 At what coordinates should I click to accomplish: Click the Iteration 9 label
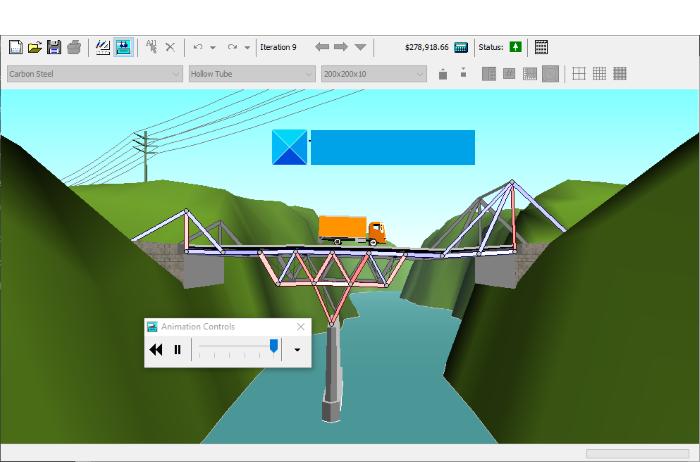pyautogui.click(x=278, y=47)
